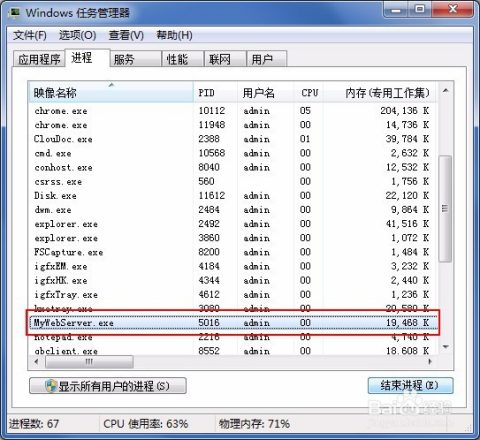Click the 结束进程 button
This screenshot has height=440, width=480.
[x=410, y=386]
